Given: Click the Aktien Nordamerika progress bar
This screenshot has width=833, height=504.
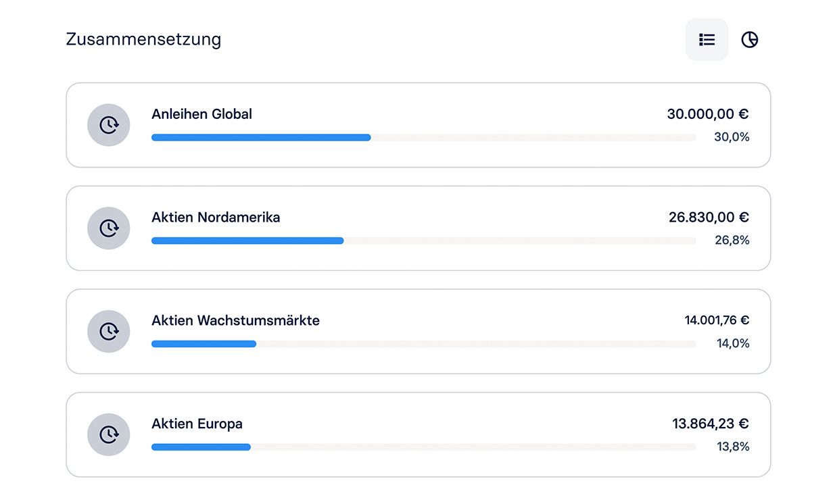Looking at the screenshot, I should (423, 241).
